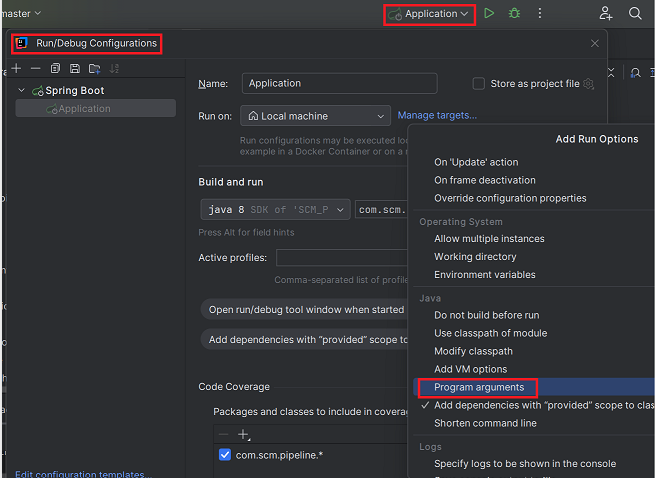655x478 pixels.
Task: Click in the Name input field
Action: (340, 83)
